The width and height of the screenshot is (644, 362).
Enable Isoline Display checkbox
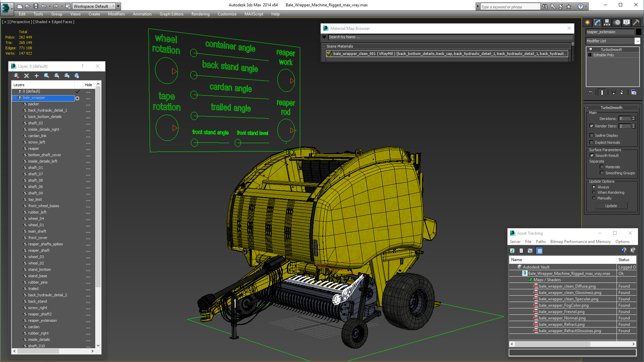click(x=592, y=135)
